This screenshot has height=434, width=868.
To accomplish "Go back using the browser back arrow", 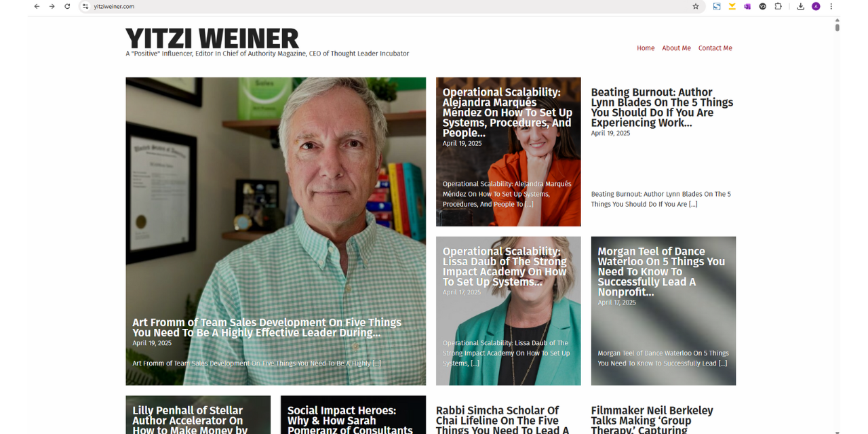I will (x=37, y=6).
